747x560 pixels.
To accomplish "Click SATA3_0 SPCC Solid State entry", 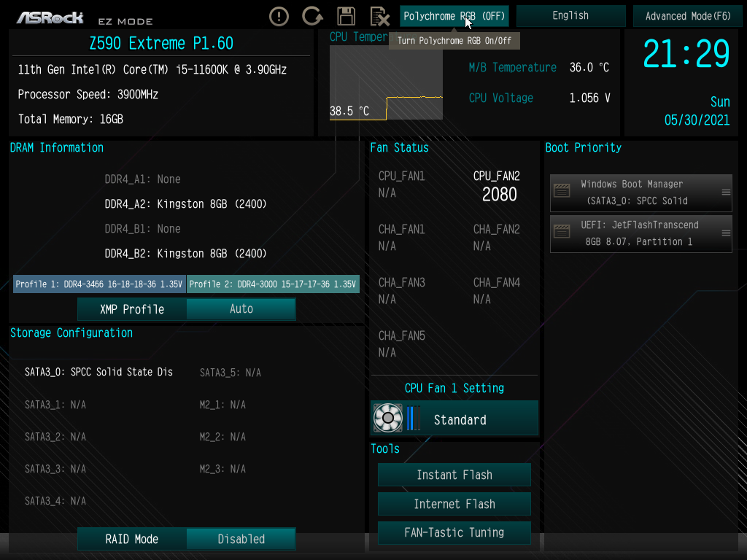I will tap(98, 372).
